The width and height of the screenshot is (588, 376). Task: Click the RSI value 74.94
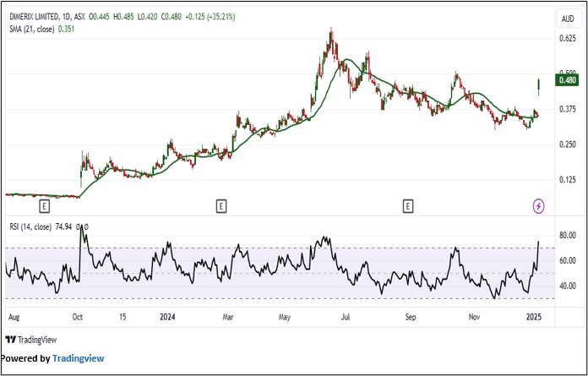click(63, 226)
